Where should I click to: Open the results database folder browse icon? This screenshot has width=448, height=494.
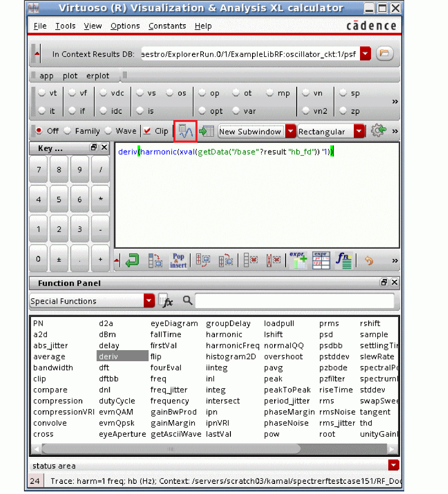pos(384,54)
